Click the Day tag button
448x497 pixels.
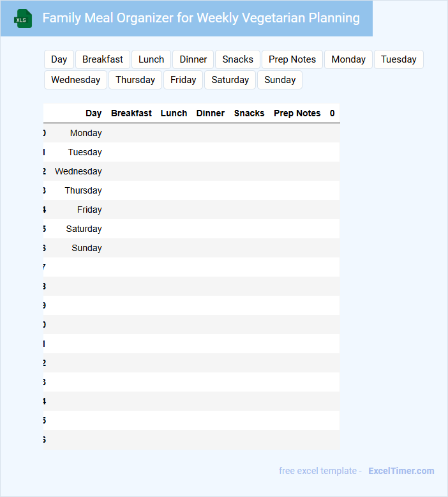tap(59, 59)
